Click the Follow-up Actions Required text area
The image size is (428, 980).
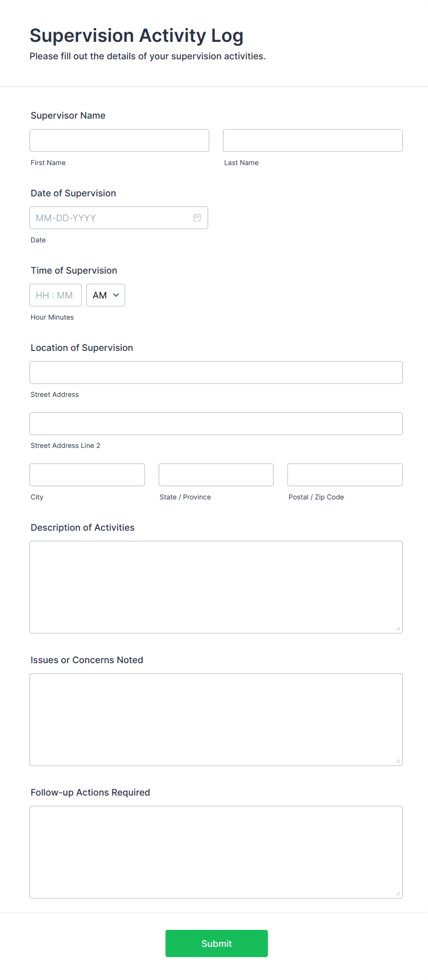click(216, 852)
